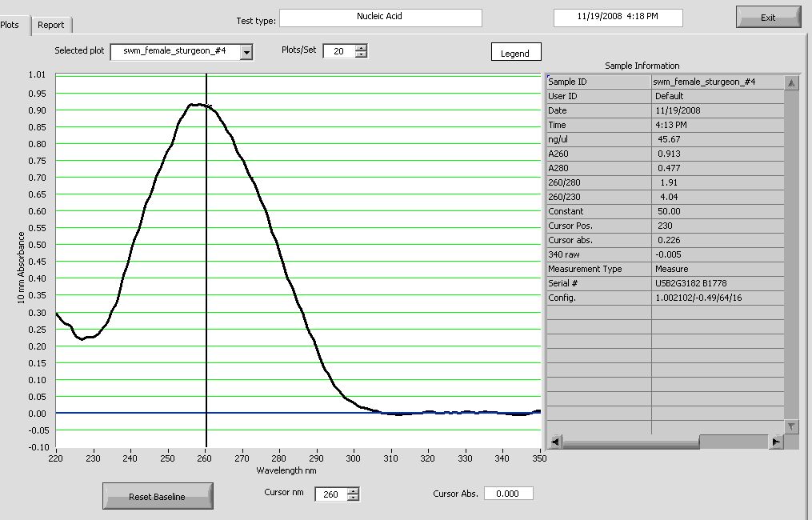The width and height of the screenshot is (812, 520).
Task: Select the ng/ul value 45.67
Action: pyautogui.click(x=669, y=139)
